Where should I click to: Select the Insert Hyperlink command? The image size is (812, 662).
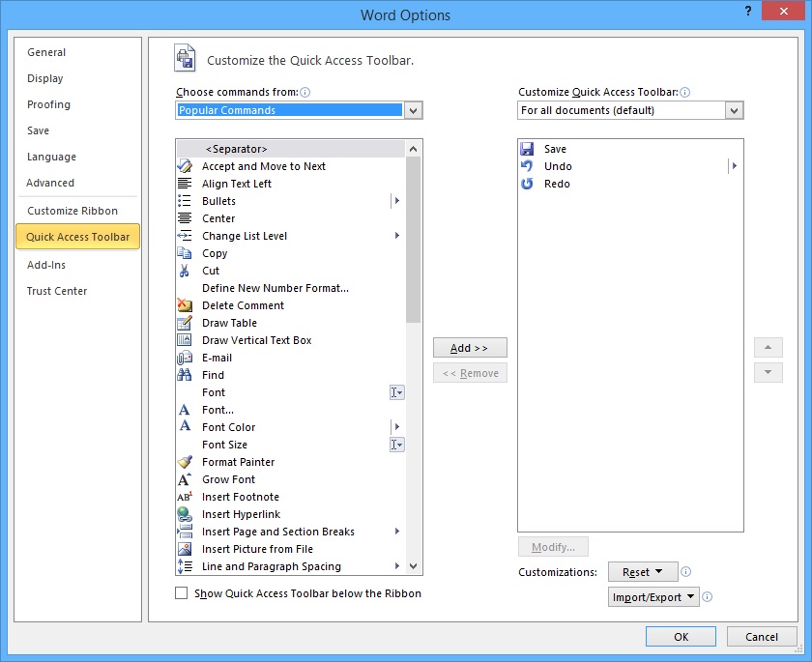pyautogui.click(x=240, y=514)
